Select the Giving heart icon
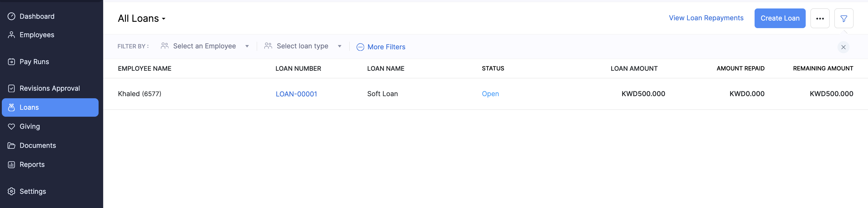Image resolution: width=868 pixels, height=208 pixels. click(x=11, y=126)
